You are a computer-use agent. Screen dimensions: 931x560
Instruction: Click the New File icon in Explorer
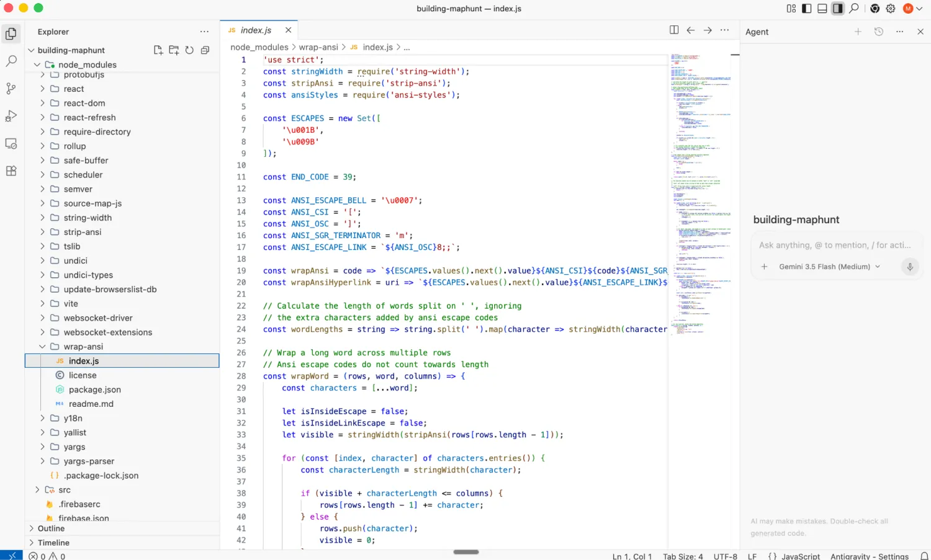(158, 50)
